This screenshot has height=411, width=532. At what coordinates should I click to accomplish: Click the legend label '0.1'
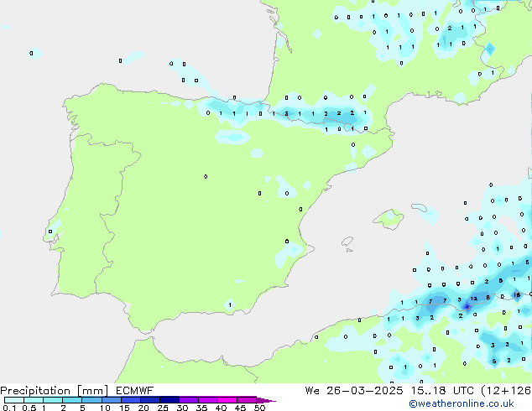click(9, 408)
